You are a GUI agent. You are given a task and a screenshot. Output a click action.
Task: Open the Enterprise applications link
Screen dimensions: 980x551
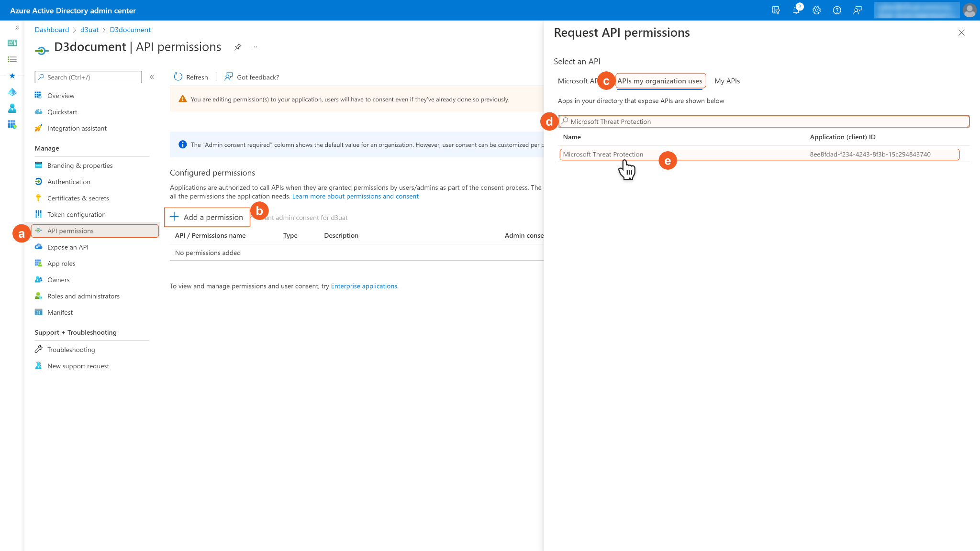click(364, 286)
